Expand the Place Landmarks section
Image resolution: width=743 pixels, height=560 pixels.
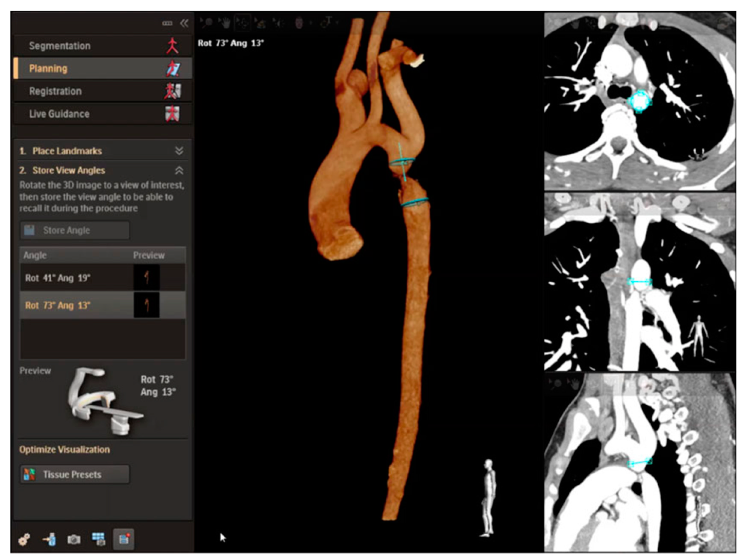coord(179,151)
